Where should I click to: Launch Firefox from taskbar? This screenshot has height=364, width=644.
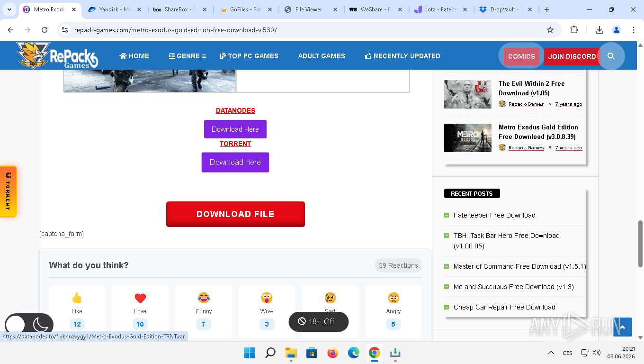[333, 353]
